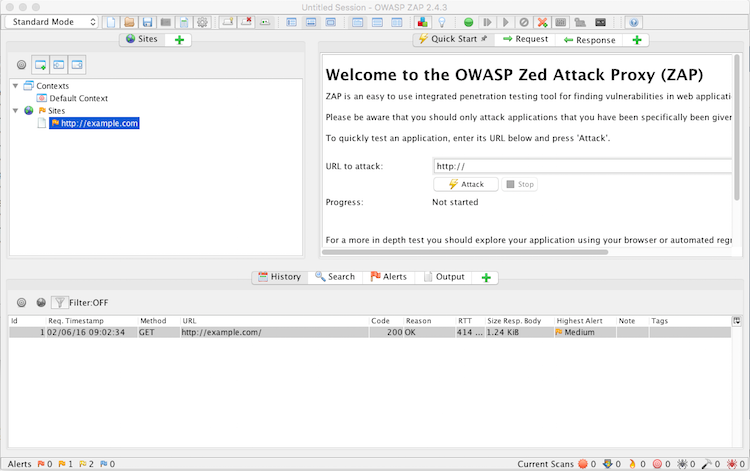750x471 pixels.
Task: Open the Search tab
Action: point(335,277)
